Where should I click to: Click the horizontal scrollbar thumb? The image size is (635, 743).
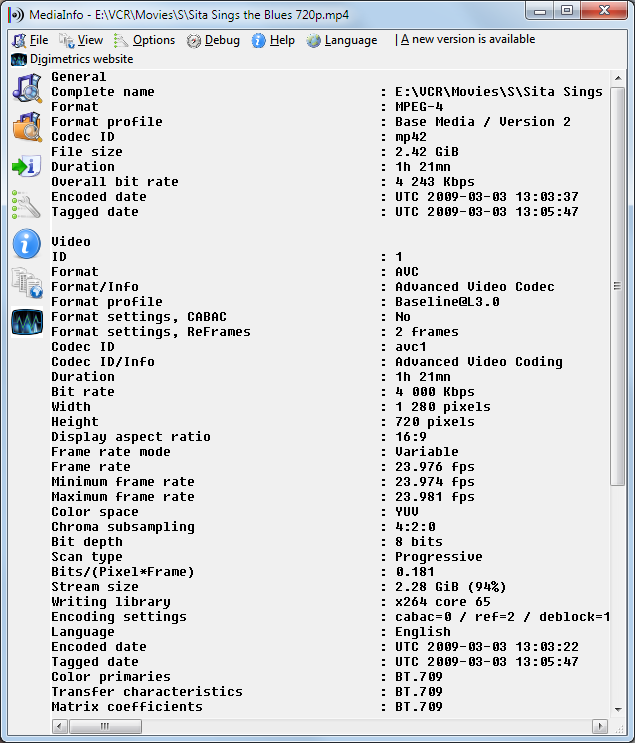tap(105, 726)
